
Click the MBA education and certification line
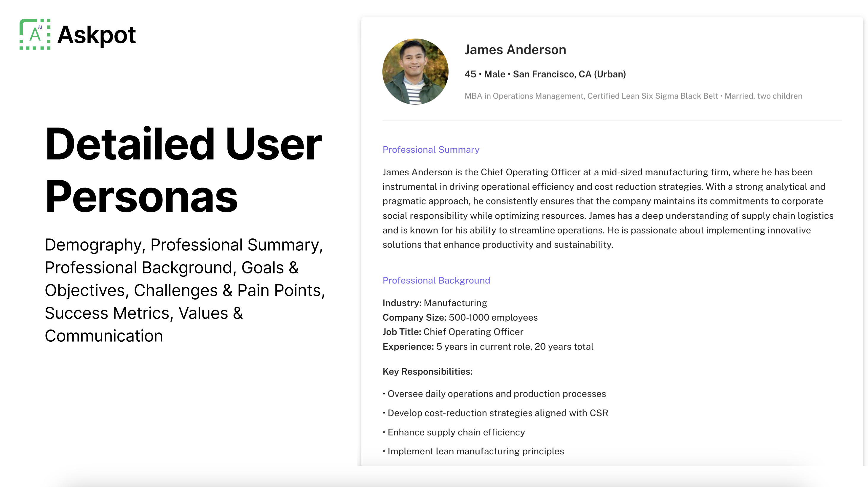click(633, 96)
